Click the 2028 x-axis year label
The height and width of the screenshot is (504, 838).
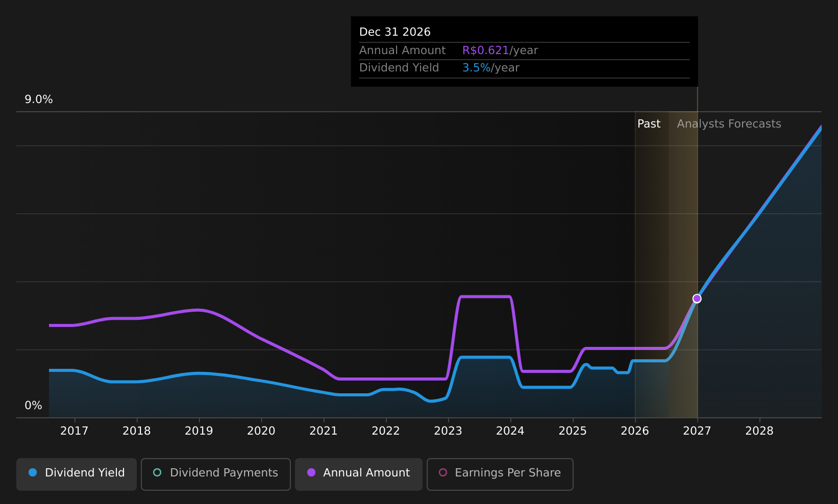pyautogui.click(x=759, y=431)
